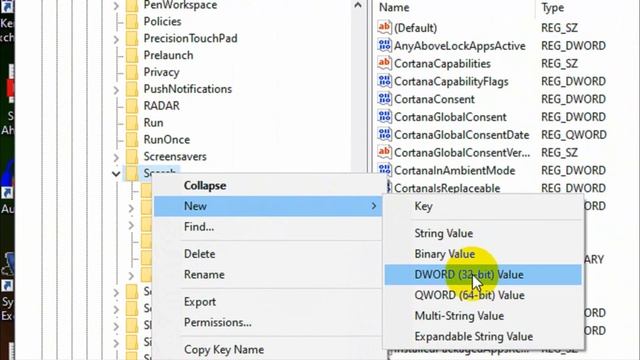Choose String Value option

[483, 233]
